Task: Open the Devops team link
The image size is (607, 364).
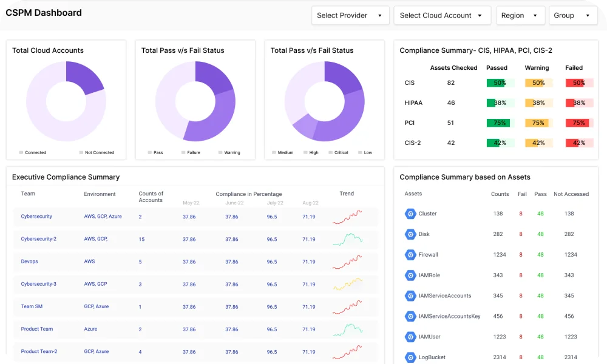Action: coord(29,261)
